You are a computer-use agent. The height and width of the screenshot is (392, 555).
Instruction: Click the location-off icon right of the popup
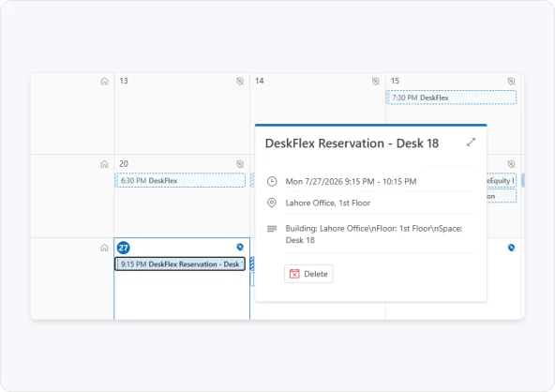[x=511, y=164]
